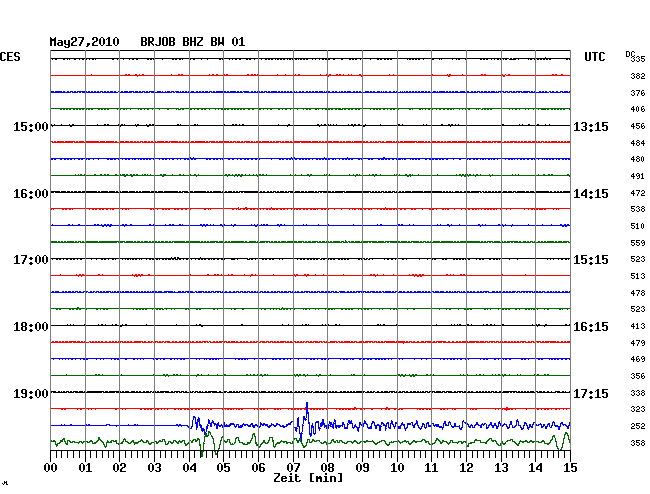Click the DC value "376"
The image size is (650, 494).
(x=638, y=93)
